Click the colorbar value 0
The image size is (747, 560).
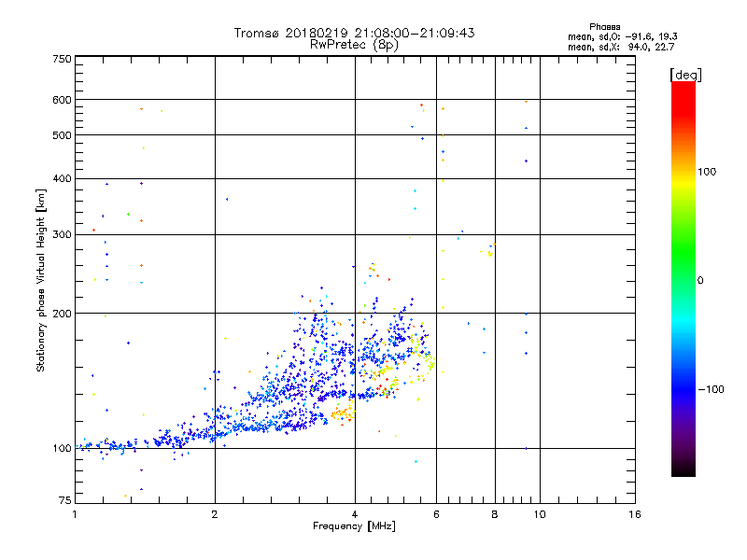point(700,281)
